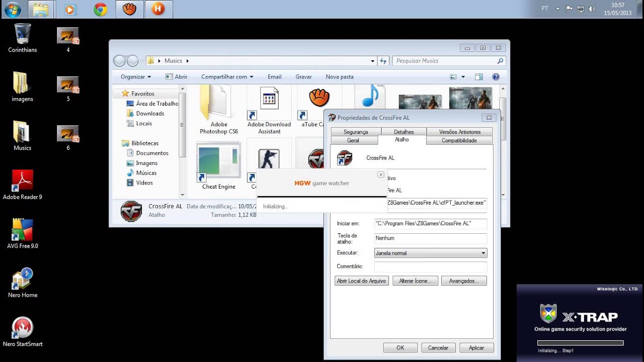Toggle the Explorer preview pane button
644x362 pixels.
pos(478,77)
